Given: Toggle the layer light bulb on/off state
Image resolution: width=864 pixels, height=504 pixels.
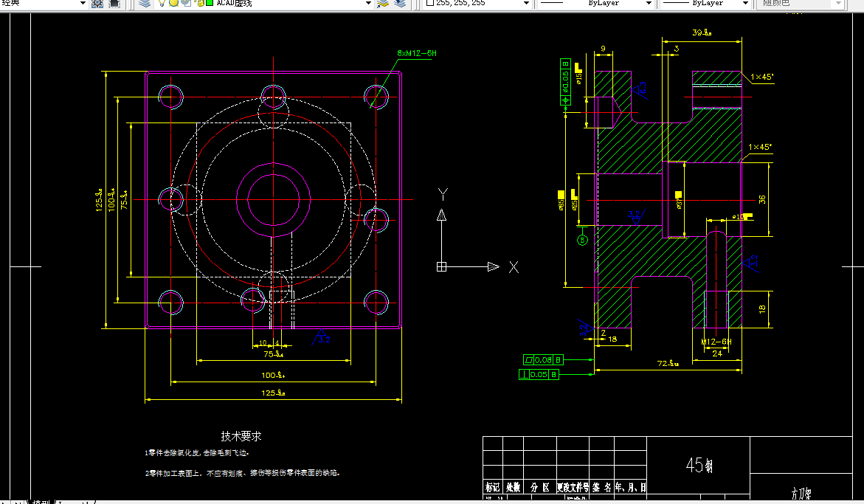Looking at the screenshot, I should point(162,4).
